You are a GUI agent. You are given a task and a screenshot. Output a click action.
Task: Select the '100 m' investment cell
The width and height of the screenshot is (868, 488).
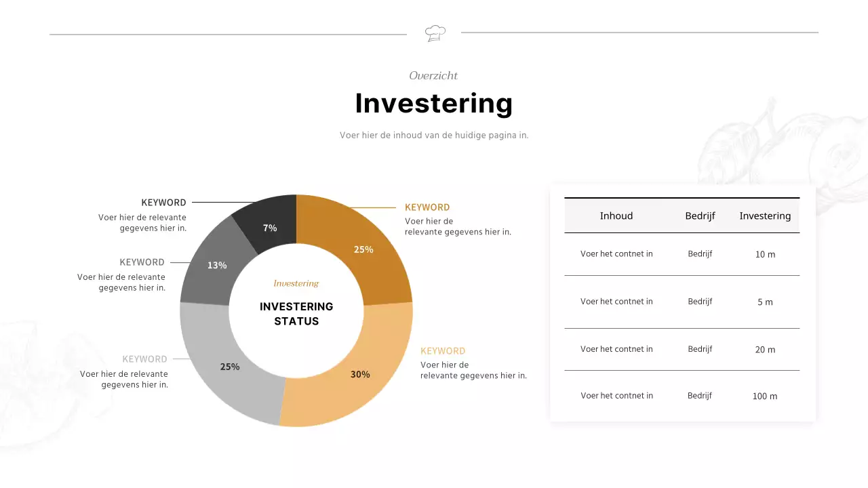765,396
